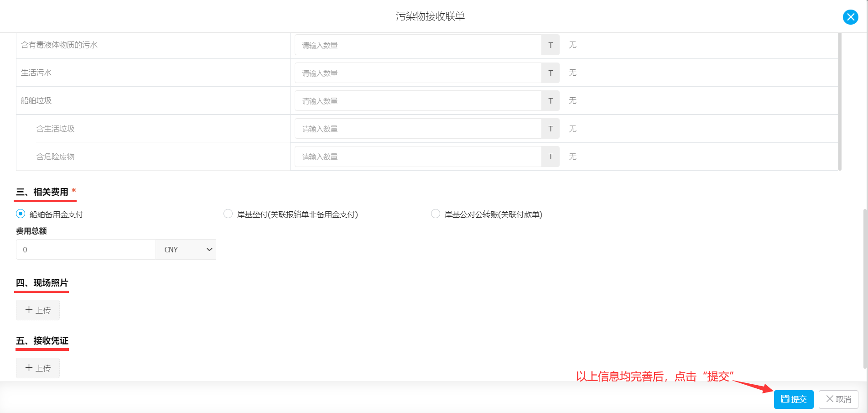Click the 含生活垃圾 row label
868x413 pixels.
56,129
